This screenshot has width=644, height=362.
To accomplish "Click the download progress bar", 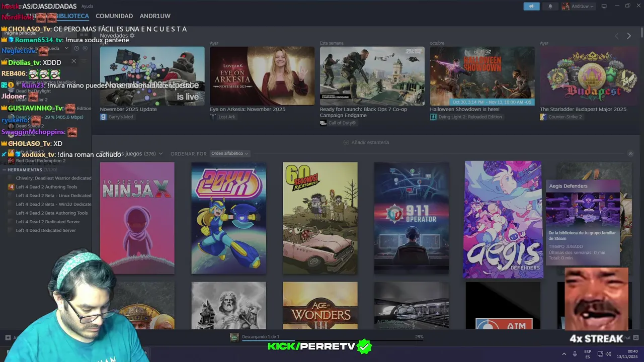I will click(333, 341).
